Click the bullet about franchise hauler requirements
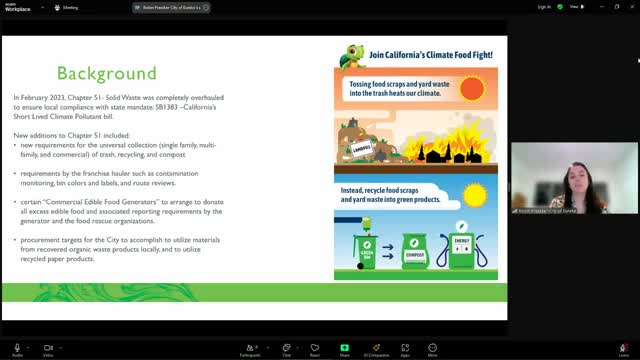This screenshot has width=640, height=360. click(x=109, y=178)
